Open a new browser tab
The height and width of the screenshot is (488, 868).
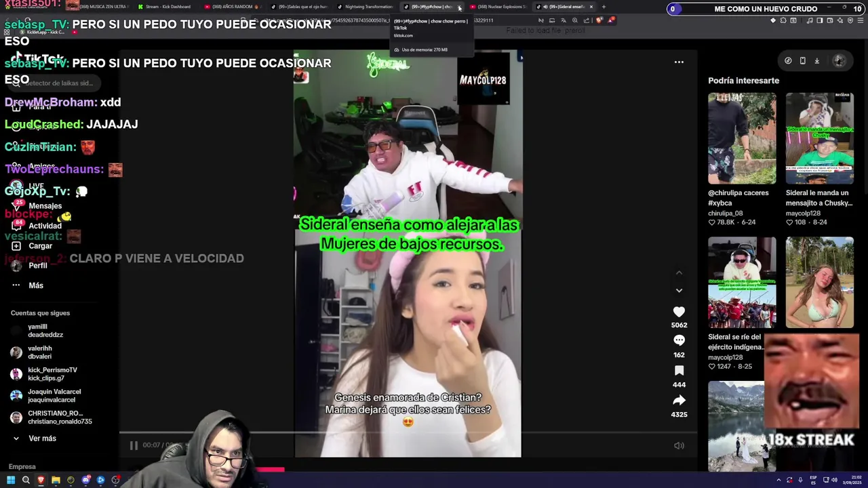pos(604,7)
